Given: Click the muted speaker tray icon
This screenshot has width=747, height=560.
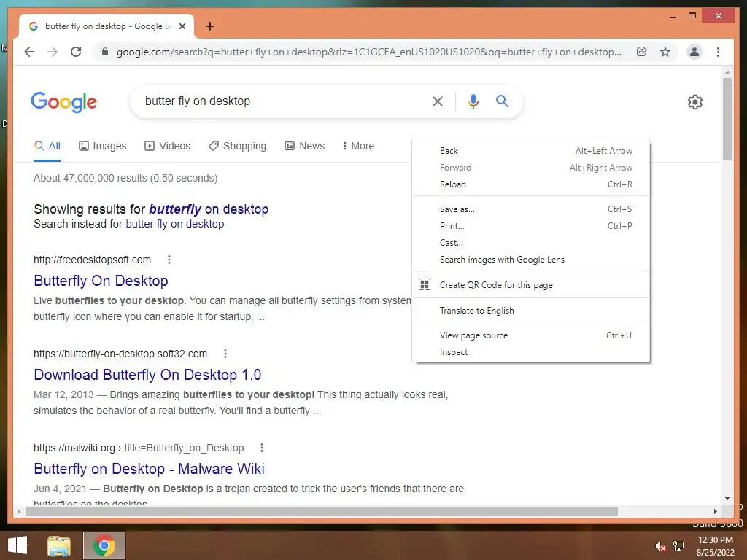Looking at the screenshot, I should [659, 546].
